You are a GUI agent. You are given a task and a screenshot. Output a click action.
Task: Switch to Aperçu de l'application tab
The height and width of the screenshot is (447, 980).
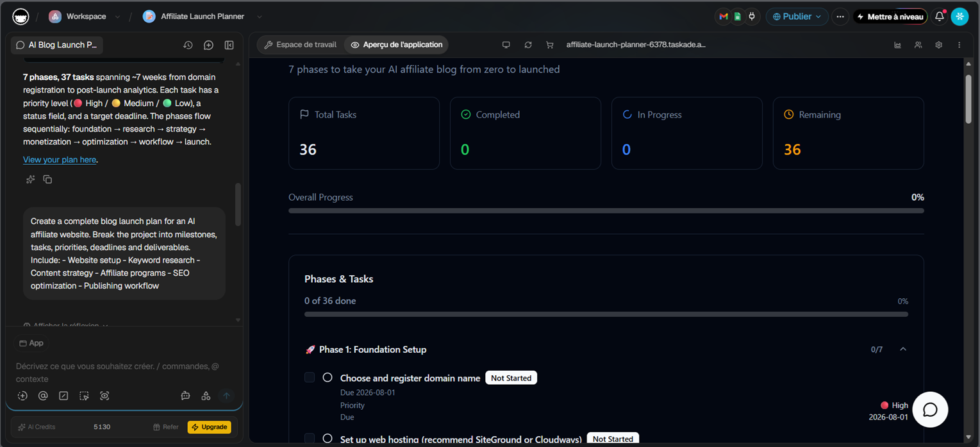(396, 45)
